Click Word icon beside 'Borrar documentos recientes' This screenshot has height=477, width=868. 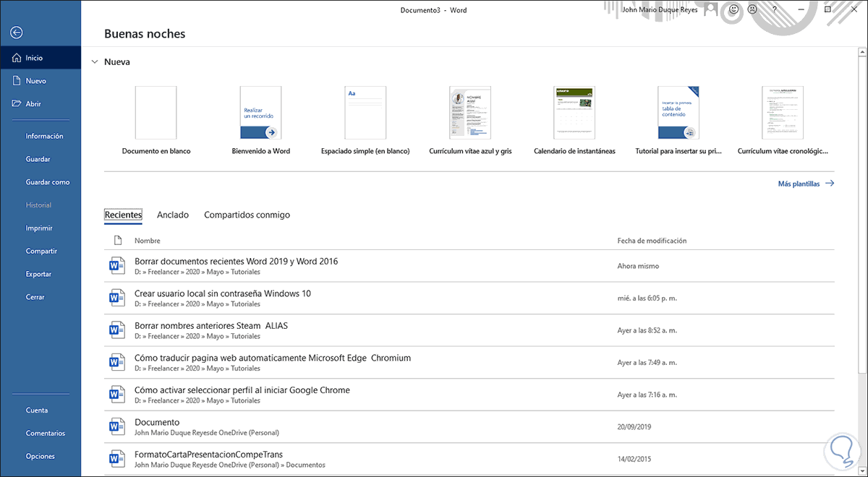[x=116, y=266]
